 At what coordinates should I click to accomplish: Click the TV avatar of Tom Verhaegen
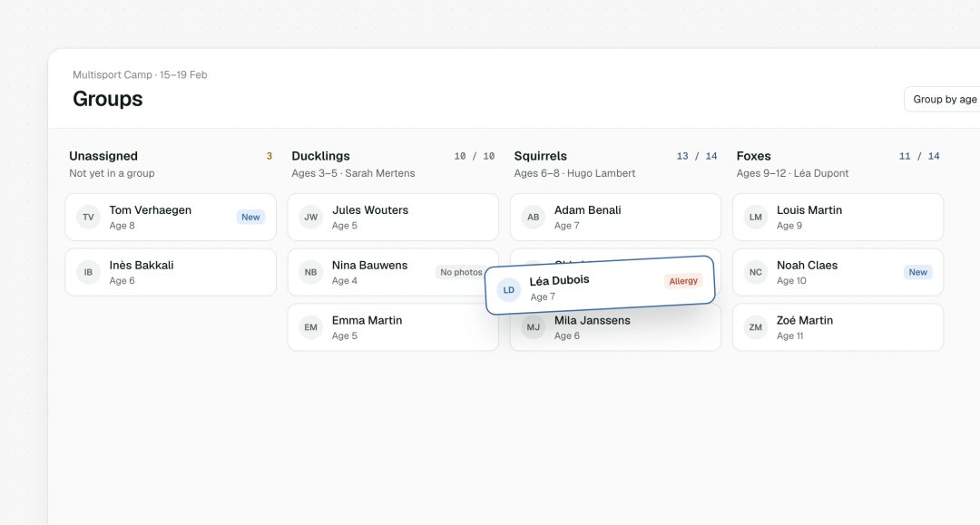point(88,218)
